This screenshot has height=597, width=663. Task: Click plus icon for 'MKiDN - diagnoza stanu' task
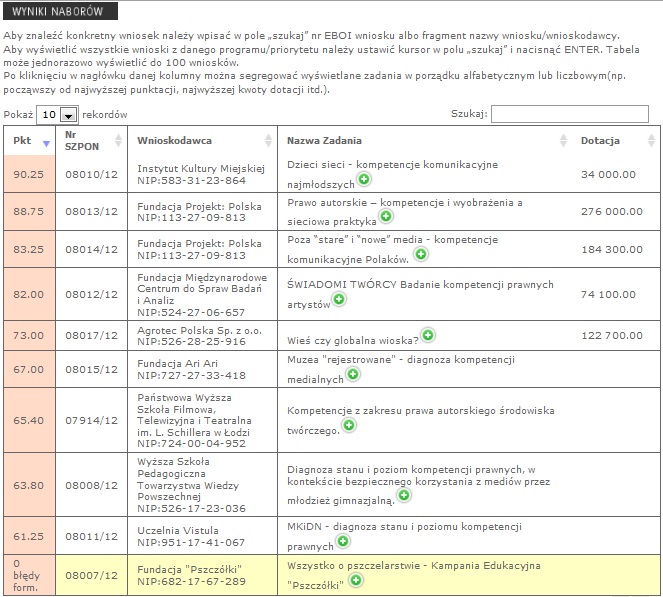click(x=343, y=541)
